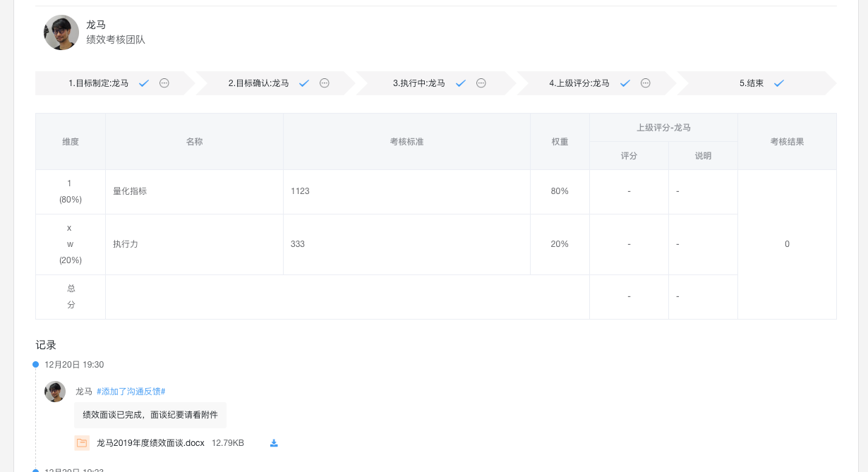Click the 维度 column header

coord(71,142)
